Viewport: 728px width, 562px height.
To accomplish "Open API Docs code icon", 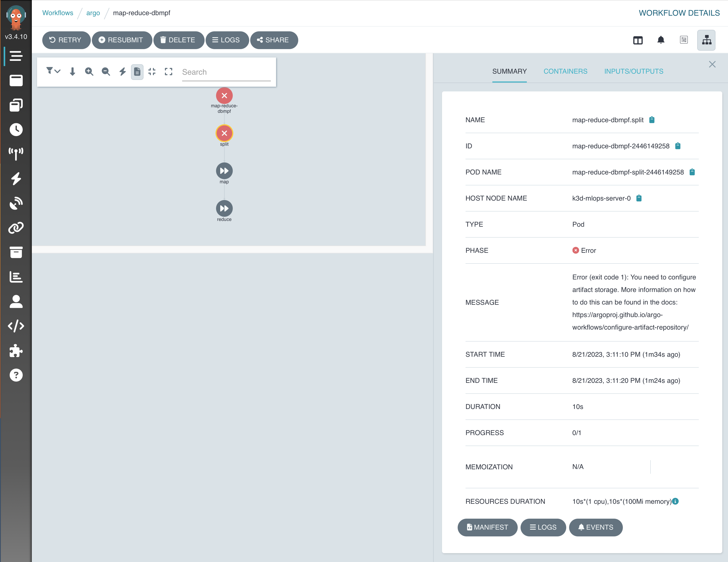I will (16, 326).
